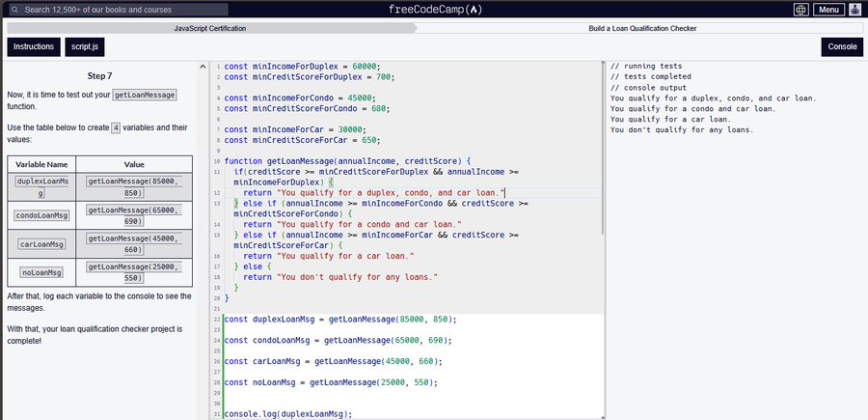The height and width of the screenshot is (420, 868).
Task: Click the condoLoanMsg table cell
Action: point(41,215)
